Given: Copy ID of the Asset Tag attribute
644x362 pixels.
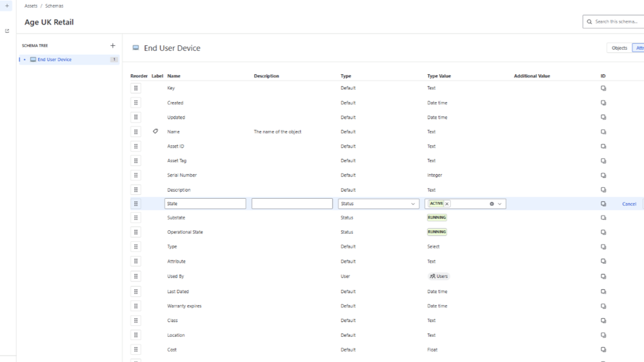Looking at the screenshot, I should click(603, 161).
